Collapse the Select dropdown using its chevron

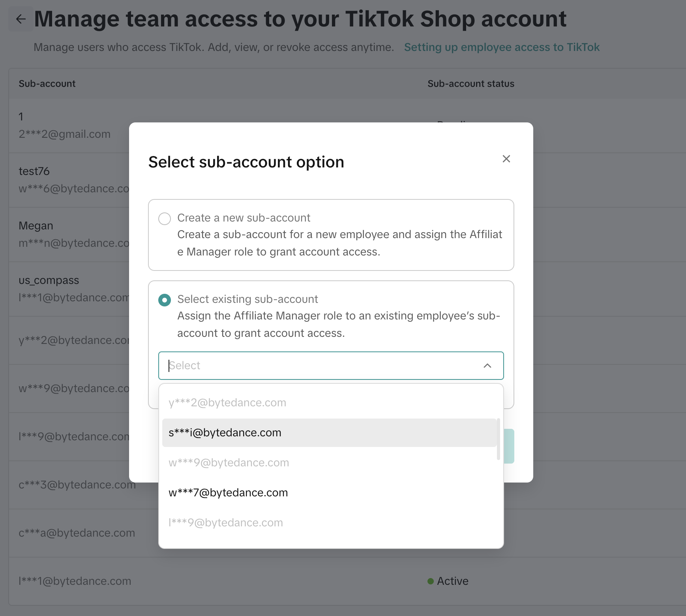487,366
